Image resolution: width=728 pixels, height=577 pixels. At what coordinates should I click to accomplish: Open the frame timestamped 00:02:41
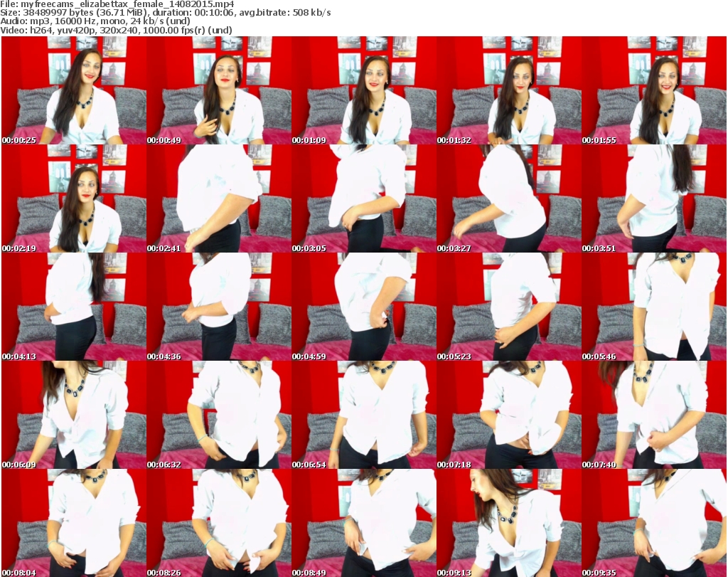(x=219, y=198)
